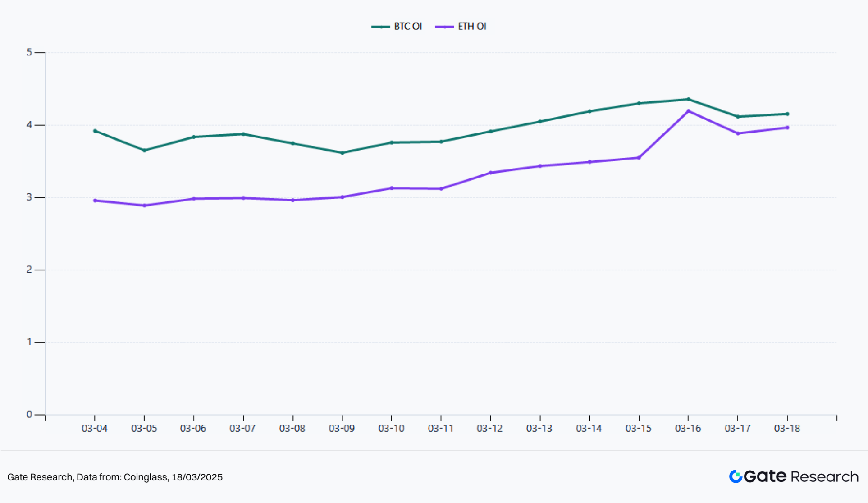
Task: Click the purple ETH OI legend line swatch
Action: tap(444, 27)
